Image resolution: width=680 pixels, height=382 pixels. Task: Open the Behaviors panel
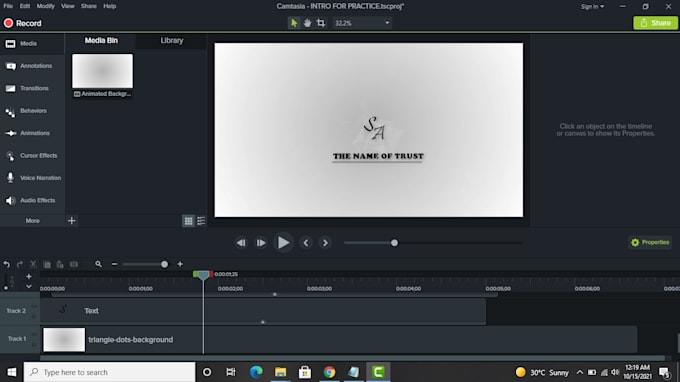coord(32,111)
